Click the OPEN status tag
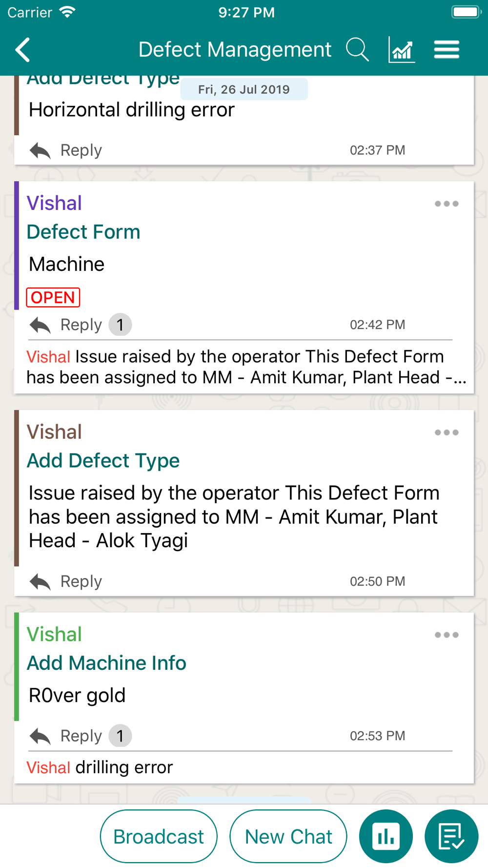Screen dimensions: 488x868 (x=53, y=297)
